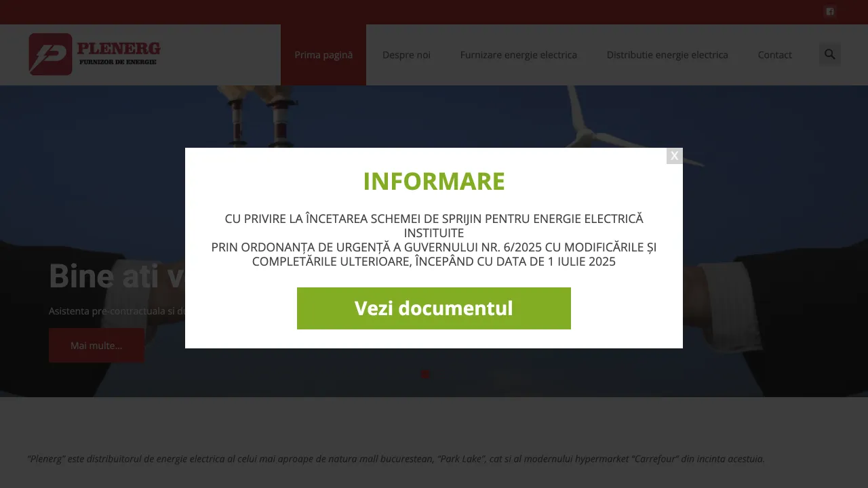The image size is (868, 488).
Task: Click the Plenerg logo
Action: tap(95, 54)
